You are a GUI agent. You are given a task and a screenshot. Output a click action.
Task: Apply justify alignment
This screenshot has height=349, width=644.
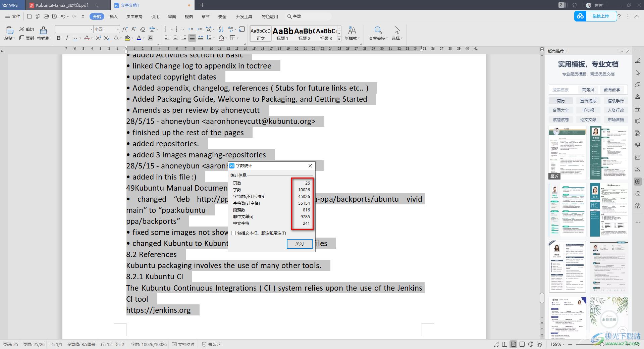coord(192,38)
